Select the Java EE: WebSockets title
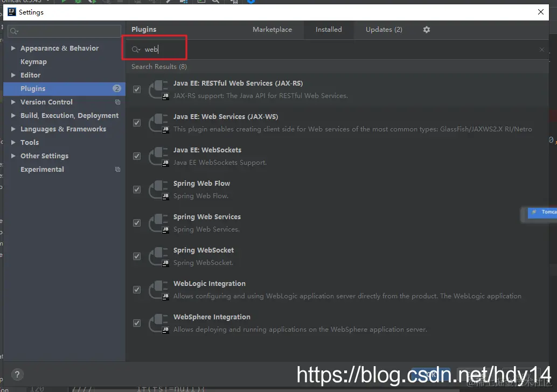Screen dimensions: 557x392 207,150
